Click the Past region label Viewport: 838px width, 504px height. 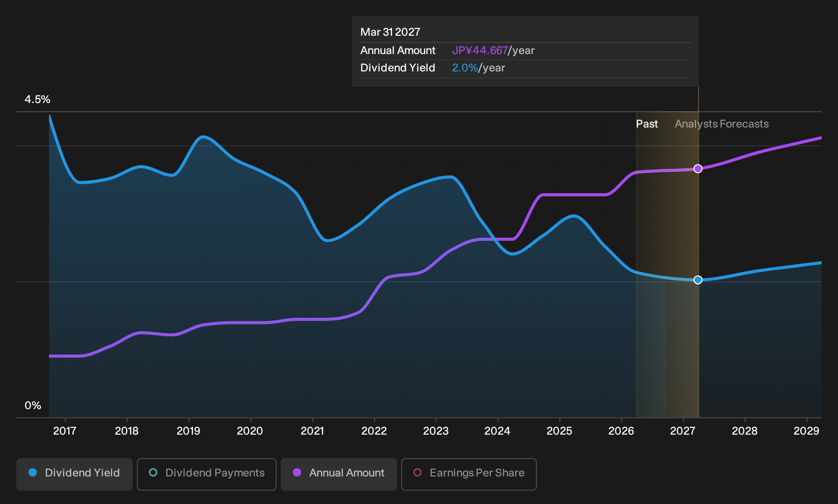(647, 124)
